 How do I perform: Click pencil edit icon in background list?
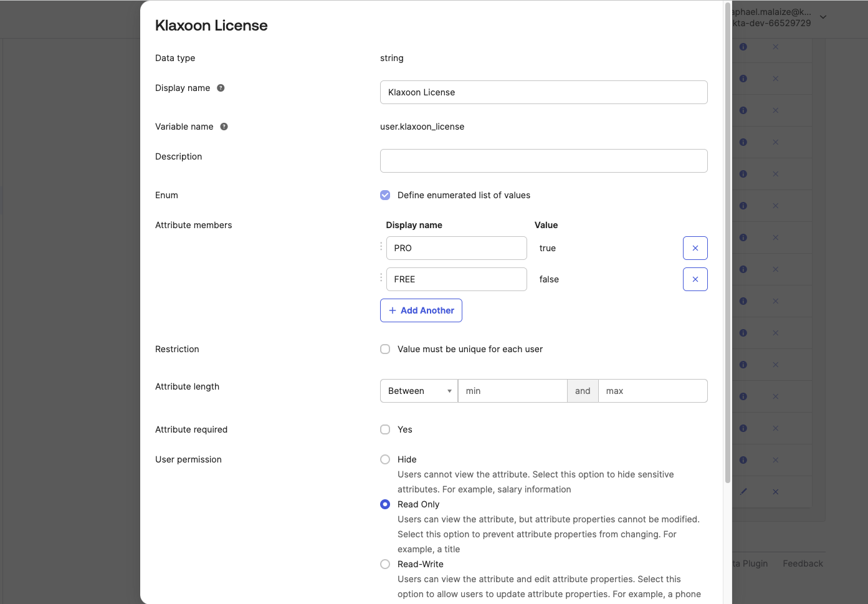743,492
